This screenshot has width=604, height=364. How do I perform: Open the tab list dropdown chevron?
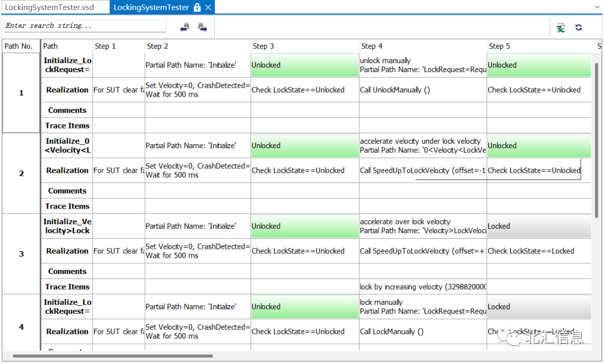coord(596,7)
